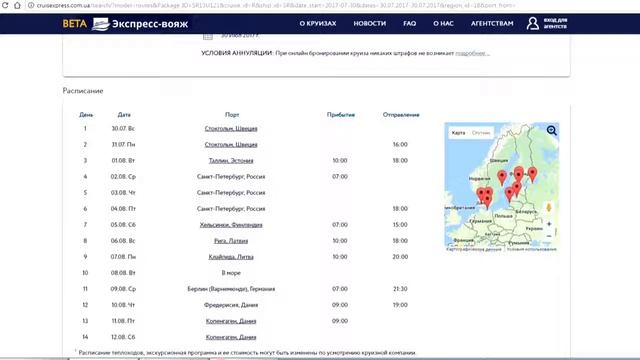Select the Порт column header
The image size is (640, 360).
tap(232, 115)
